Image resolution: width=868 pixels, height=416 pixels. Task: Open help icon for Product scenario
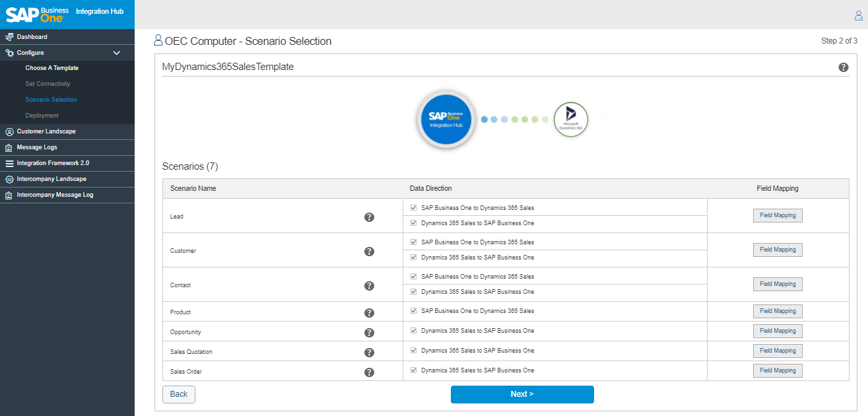tap(369, 312)
